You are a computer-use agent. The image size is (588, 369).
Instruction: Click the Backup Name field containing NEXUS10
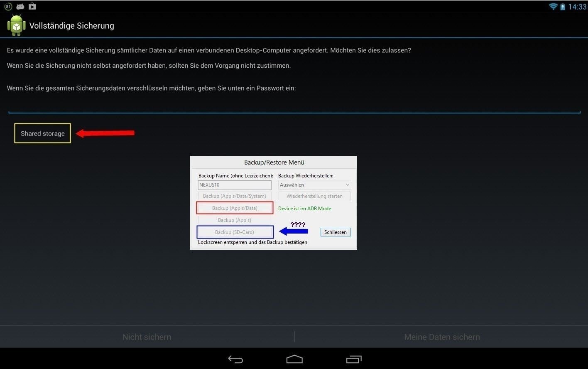coord(235,185)
